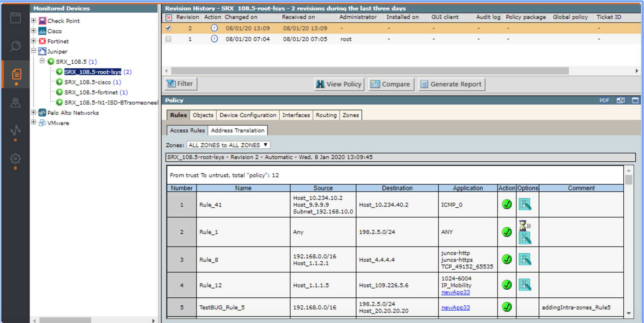The width and height of the screenshot is (644, 323).
Task: Uncheck revision 2 checkbox
Action: click(168, 28)
